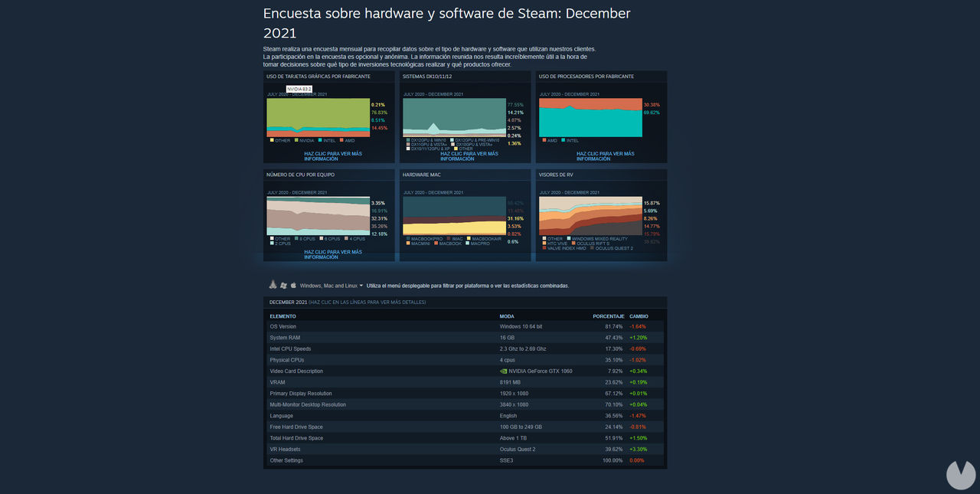The image size is (980, 494).
Task: Click the 100 GB to 249 GB value
Action: coord(521,427)
